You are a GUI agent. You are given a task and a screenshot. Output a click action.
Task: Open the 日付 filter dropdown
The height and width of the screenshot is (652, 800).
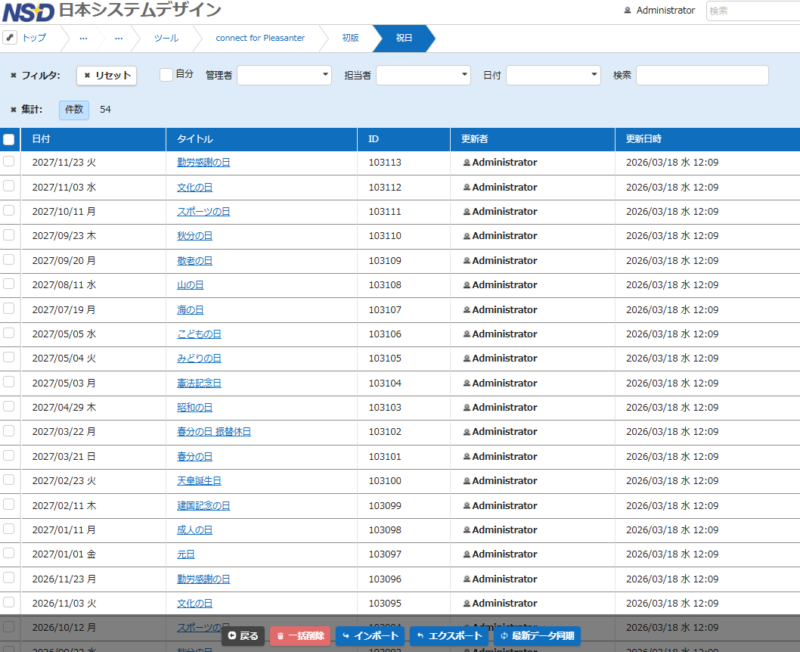(x=553, y=75)
